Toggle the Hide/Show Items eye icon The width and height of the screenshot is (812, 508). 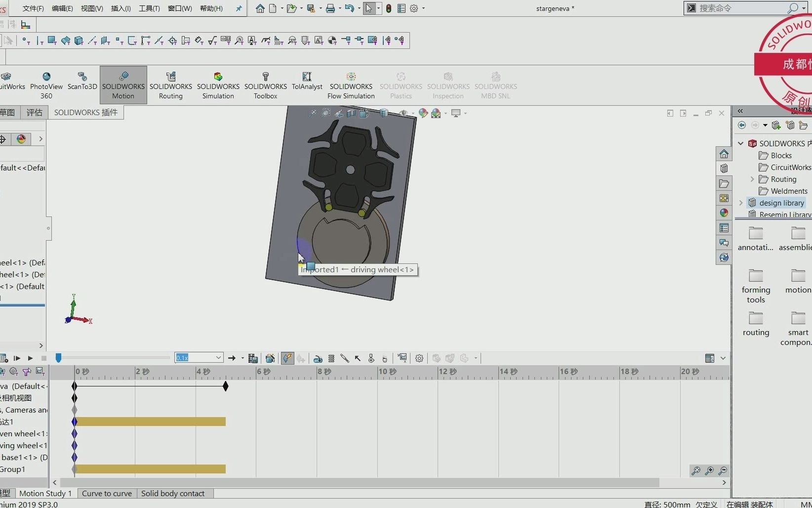pos(404,113)
